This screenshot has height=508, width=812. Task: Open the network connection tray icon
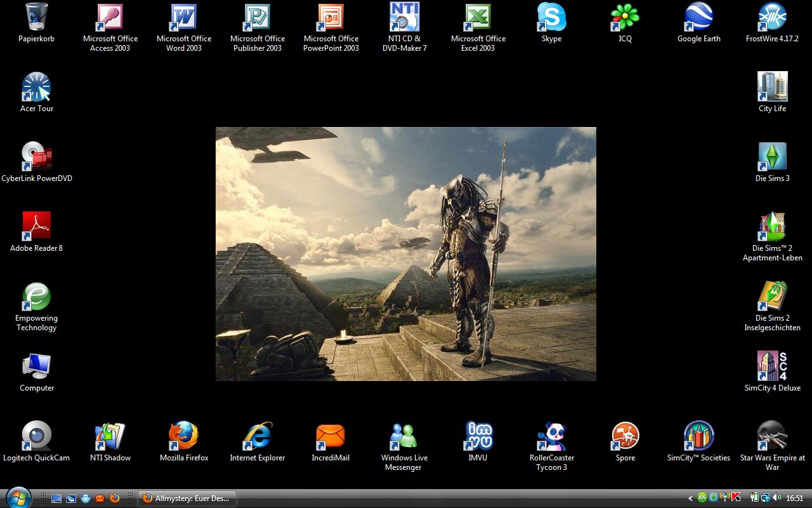[x=766, y=498]
